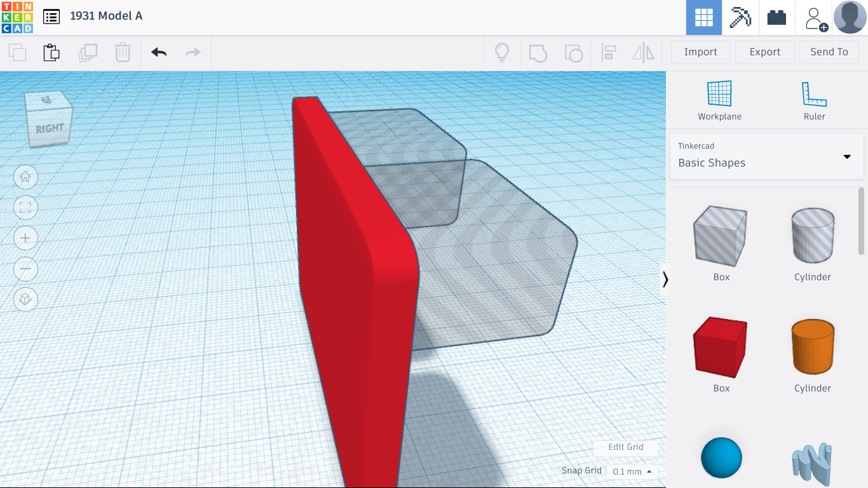Click the Redo arrow
The width and height of the screenshot is (868, 488).
(193, 52)
